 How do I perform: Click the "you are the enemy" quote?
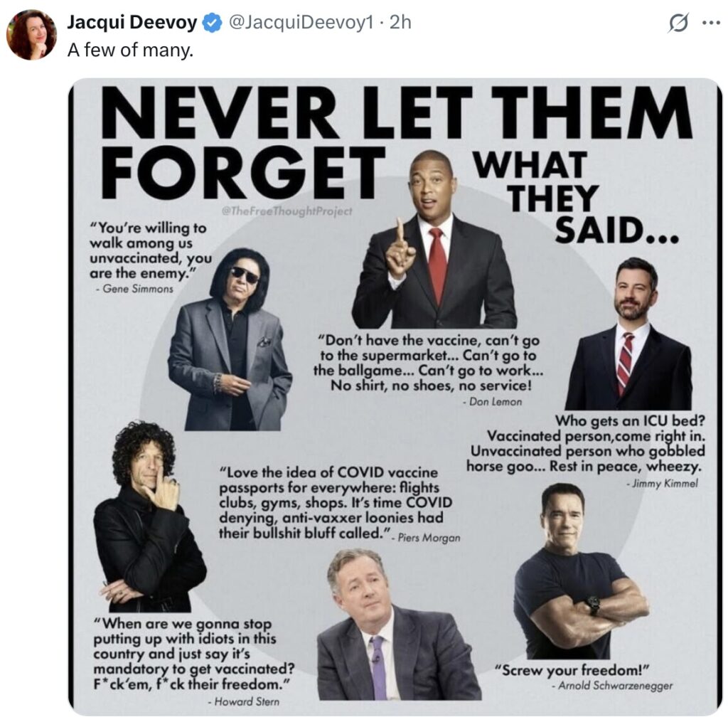coord(151,251)
